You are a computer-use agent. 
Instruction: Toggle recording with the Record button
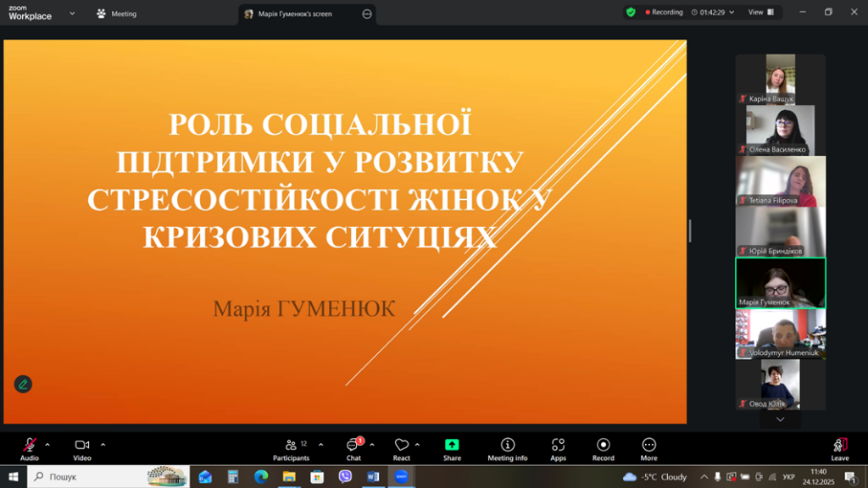click(x=603, y=446)
